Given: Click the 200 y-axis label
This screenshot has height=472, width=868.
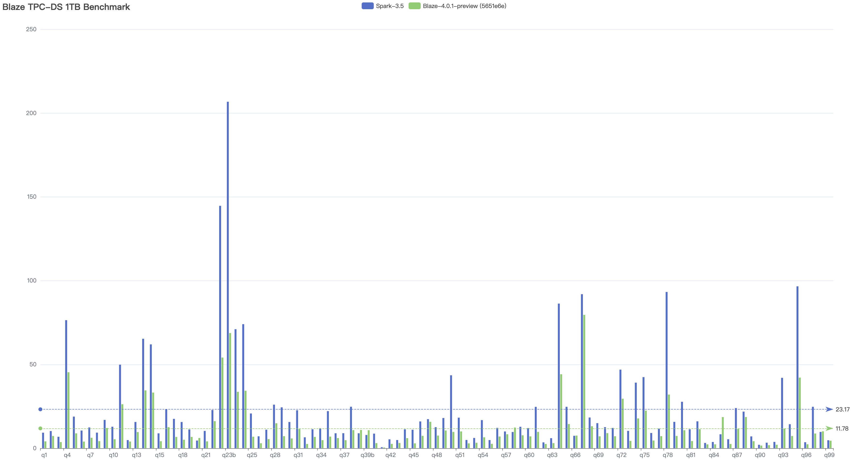Looking at the screenshot, I should point(31,113).
